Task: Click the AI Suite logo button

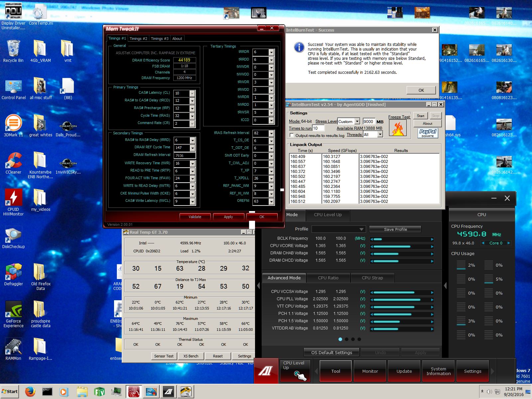Action: tap(266, 370)
